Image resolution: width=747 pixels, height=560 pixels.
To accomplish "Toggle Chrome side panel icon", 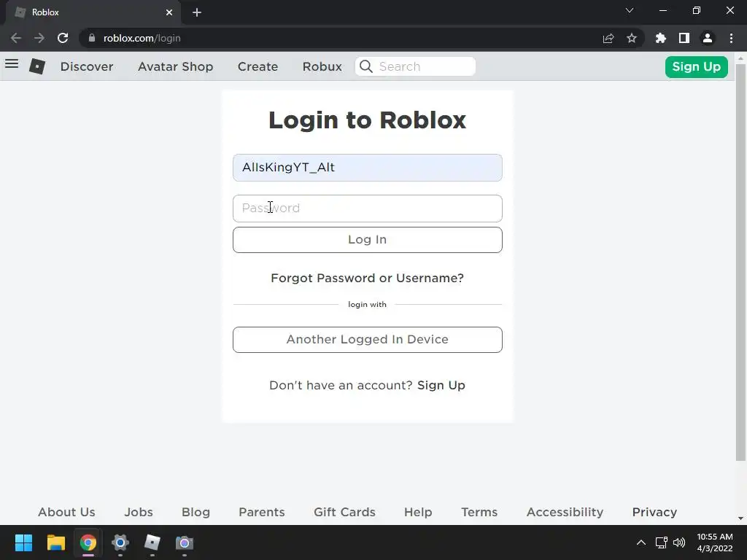I will pyautogui.click(x=684, y=38).
